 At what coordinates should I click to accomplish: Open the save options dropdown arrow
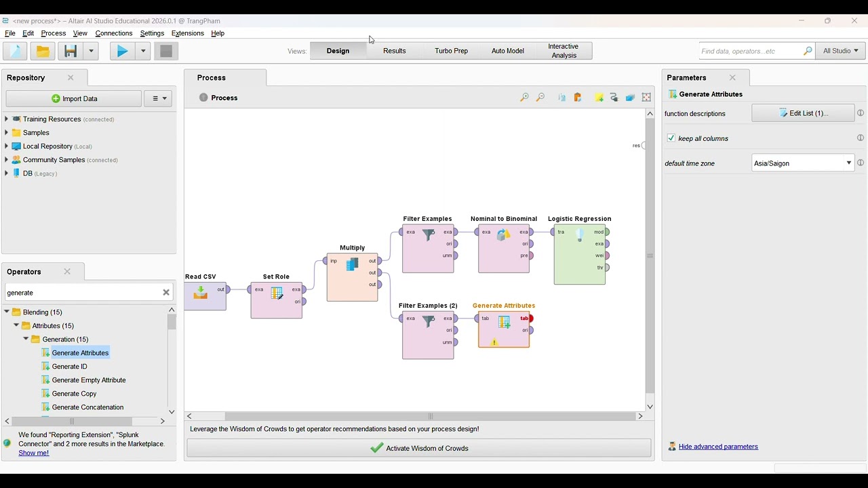pyautogui.click(x=92, y=52)
